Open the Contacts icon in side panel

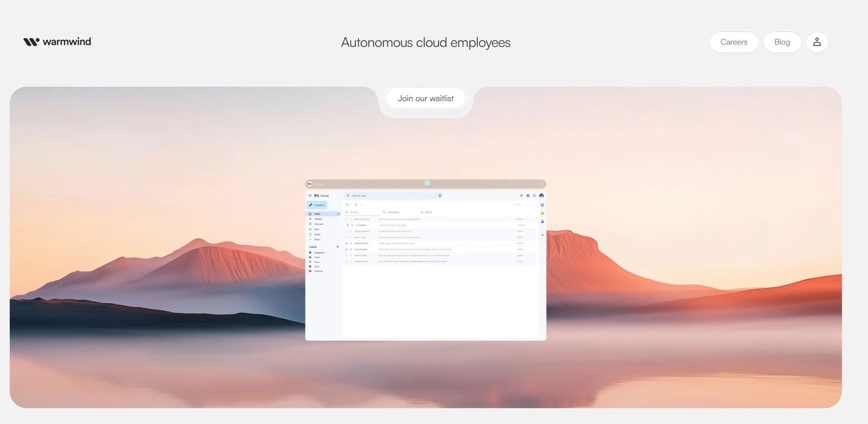542,222
